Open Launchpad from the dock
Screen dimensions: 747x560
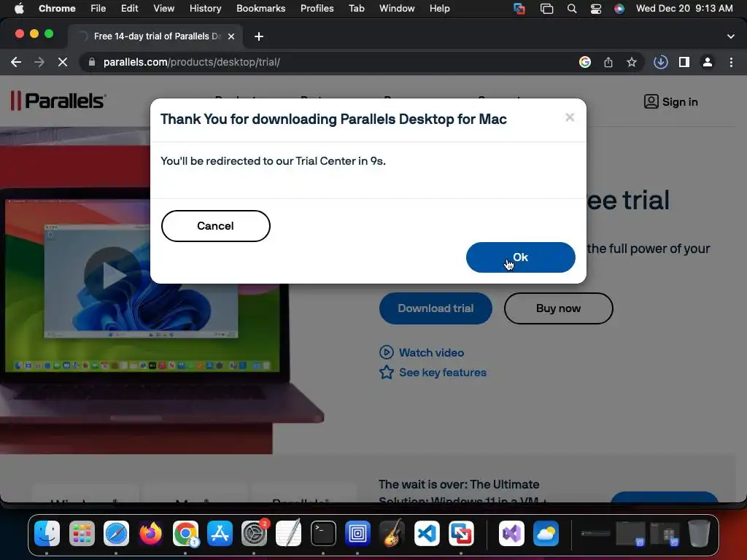82,533
